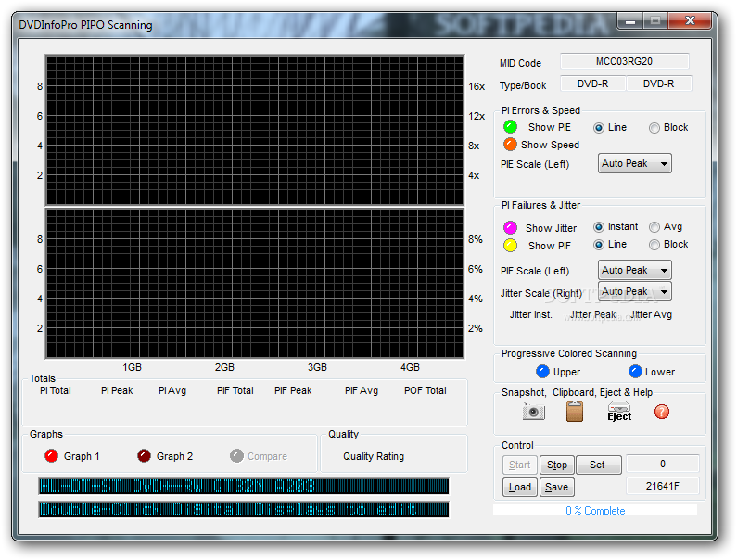Select the dark red Graph 2 indicator
The width and height of the screenshot is (737, 560).
point(144,455)
